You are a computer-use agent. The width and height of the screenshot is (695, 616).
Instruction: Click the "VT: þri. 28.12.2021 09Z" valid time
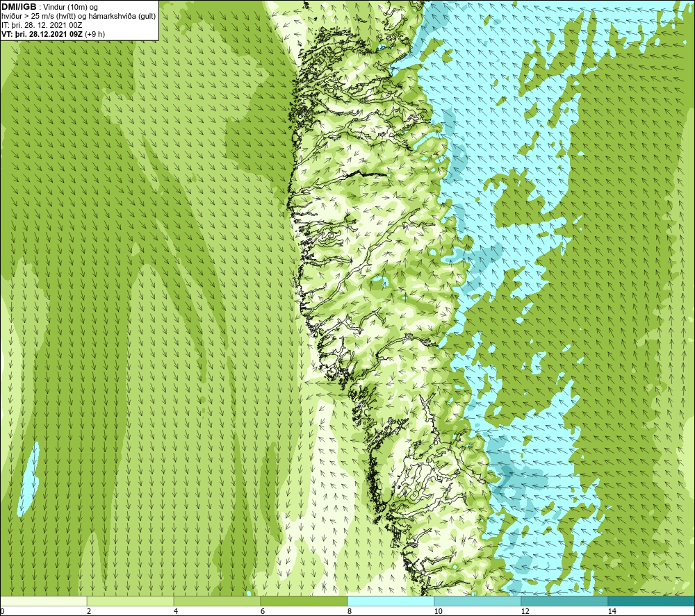42,34
